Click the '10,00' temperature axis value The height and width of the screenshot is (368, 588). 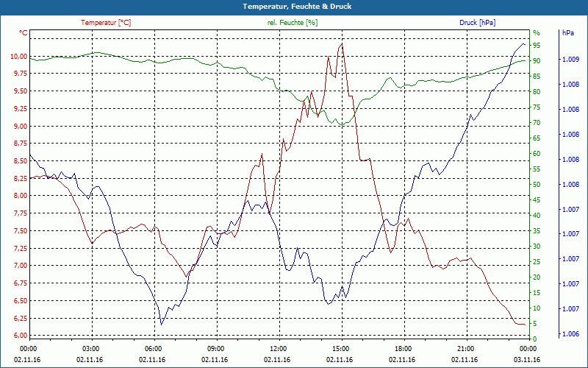tap(19, 57)
